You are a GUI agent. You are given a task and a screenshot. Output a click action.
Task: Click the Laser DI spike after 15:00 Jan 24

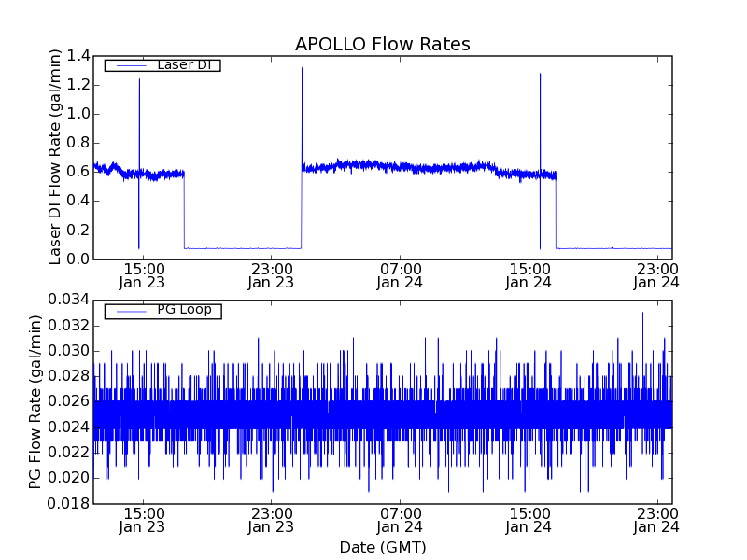coord(540,77)
